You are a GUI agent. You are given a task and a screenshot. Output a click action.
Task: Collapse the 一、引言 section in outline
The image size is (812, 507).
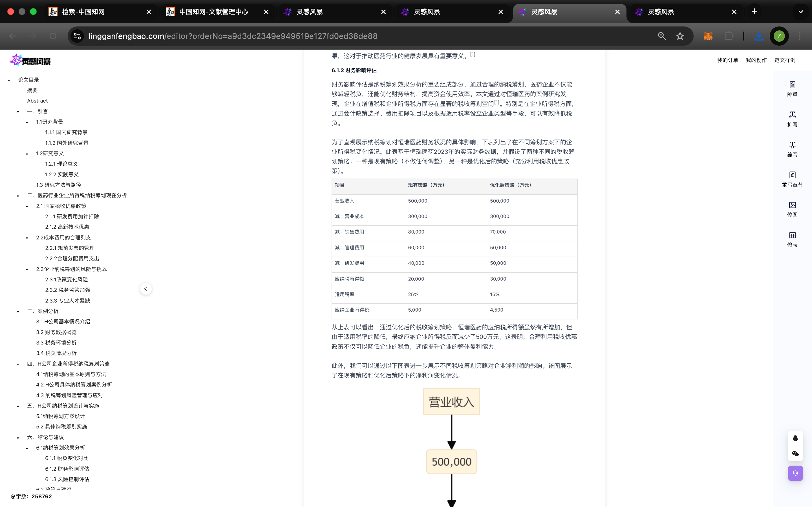tap(18, 112)
